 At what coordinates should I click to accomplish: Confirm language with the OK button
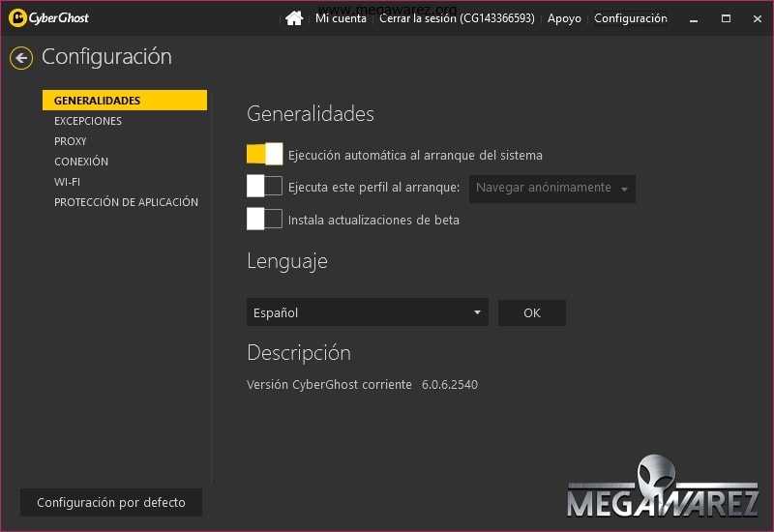pyautogui.click(x=531, y=312)
